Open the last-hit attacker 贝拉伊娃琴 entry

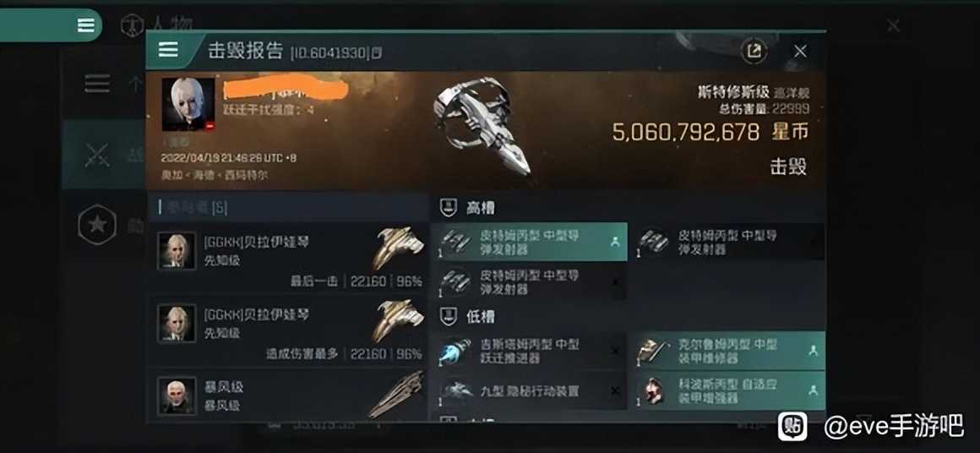(289, 259)
